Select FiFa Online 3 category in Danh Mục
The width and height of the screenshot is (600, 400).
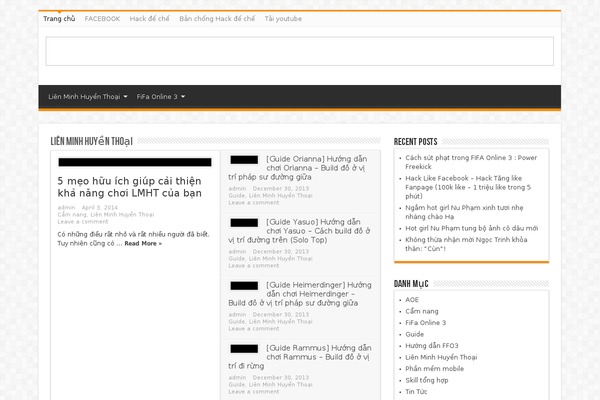426,323
